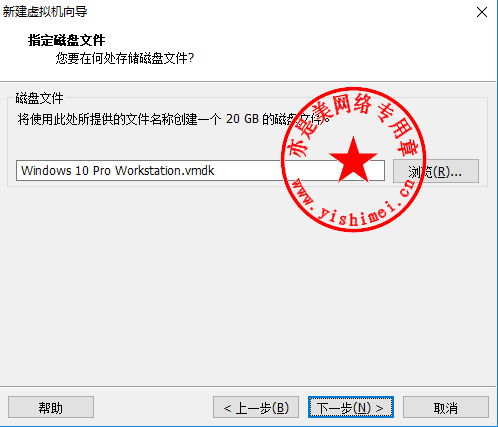This screenshot has width=498, height=427.
Task: Place cursor on the .vmdk extension text
Action: coord(198,171)
